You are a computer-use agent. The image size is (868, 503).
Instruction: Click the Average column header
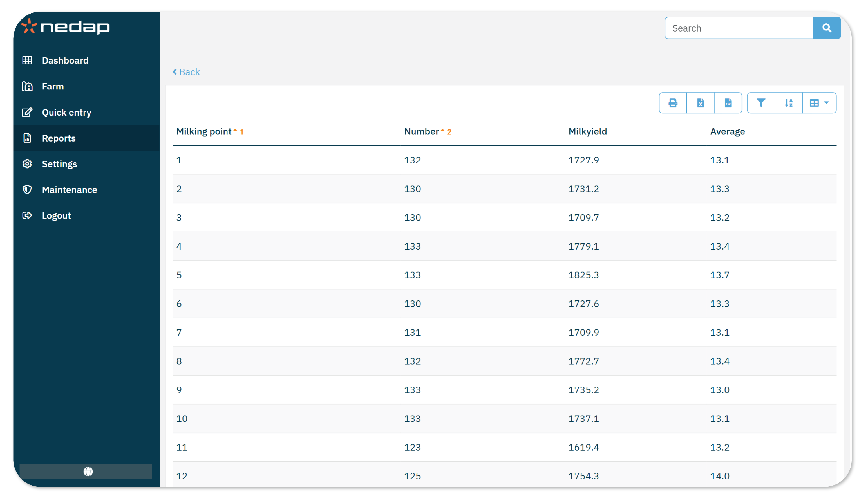pyautogui.click(x=728, y=131)
